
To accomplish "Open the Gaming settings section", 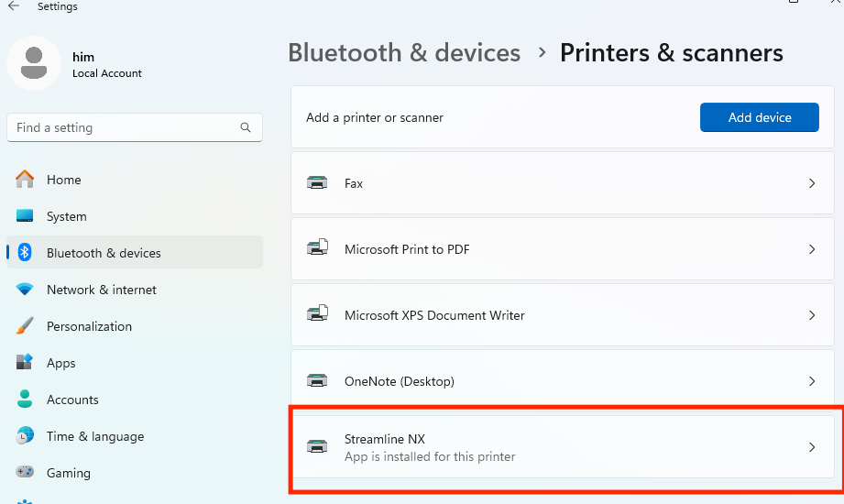I will 69,473.
